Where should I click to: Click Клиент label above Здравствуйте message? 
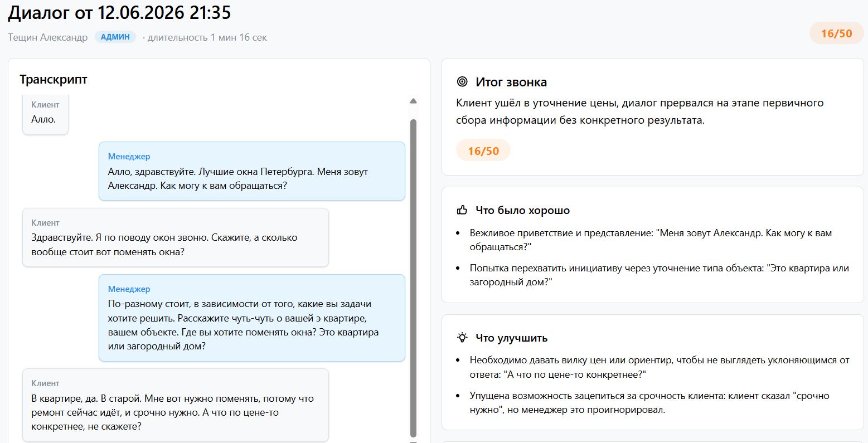(45, 222)
